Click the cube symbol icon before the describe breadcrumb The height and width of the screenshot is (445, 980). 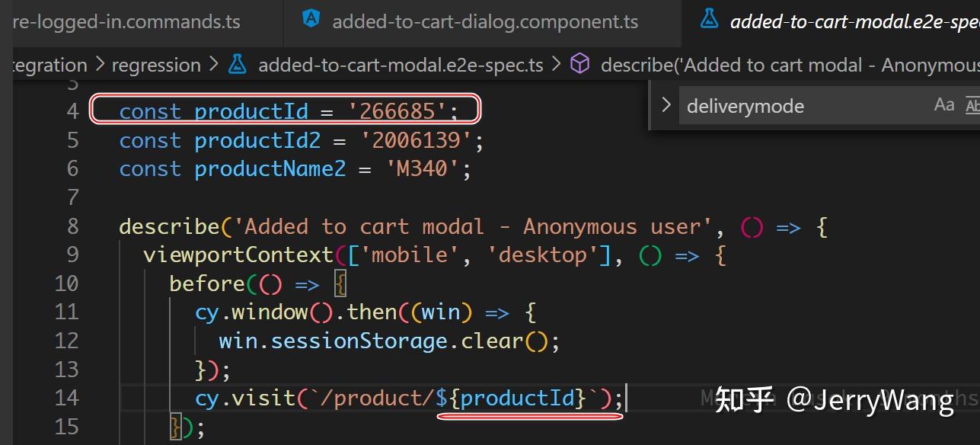point(579,64)
